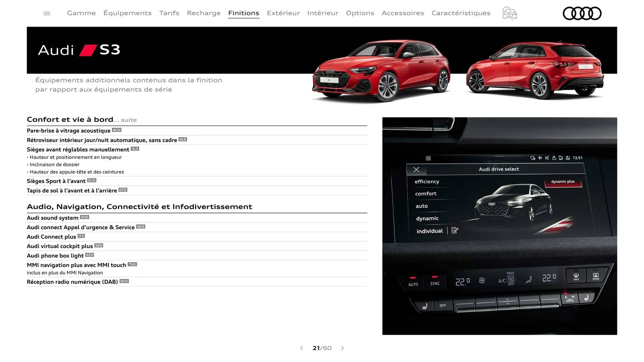Click the left seat heating icon

[424, 305]
